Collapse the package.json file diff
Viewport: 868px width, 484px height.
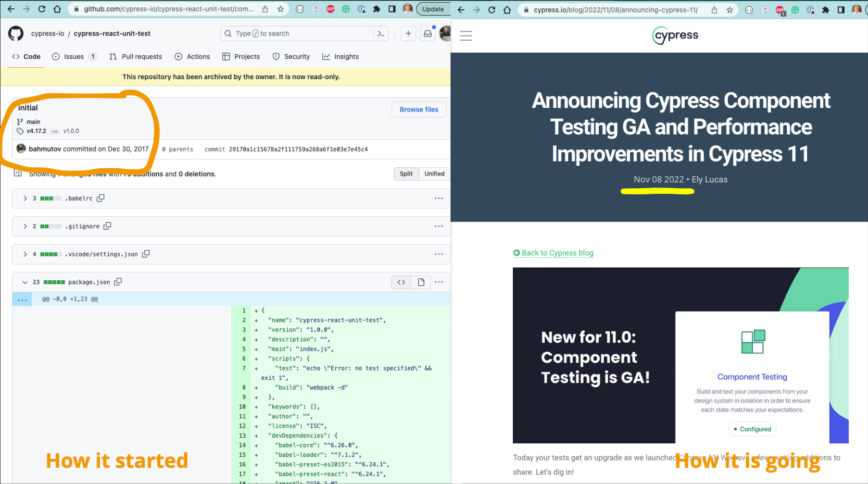[25, 282]
